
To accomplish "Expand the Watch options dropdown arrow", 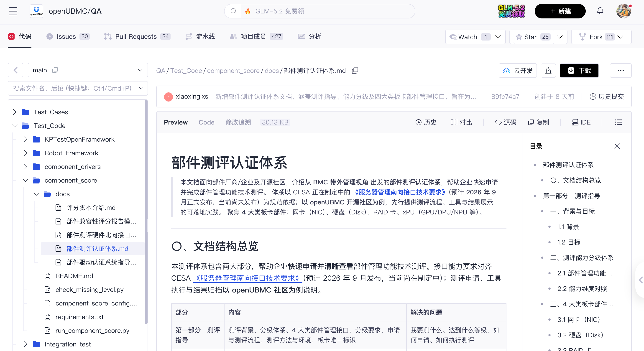I will [498, 37].
